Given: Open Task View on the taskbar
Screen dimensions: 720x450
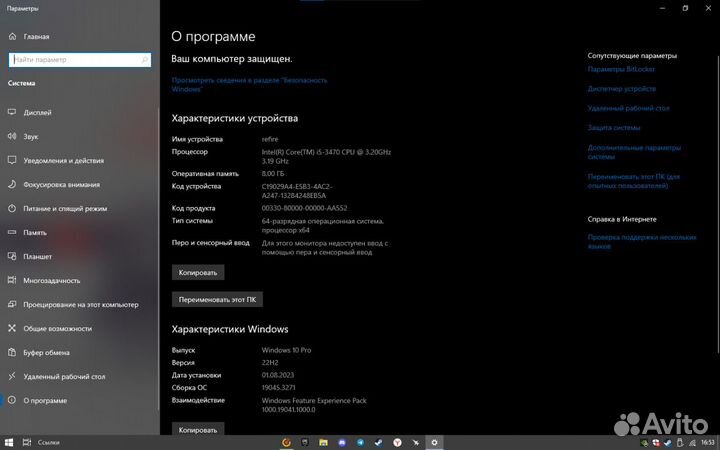Looking at the screenshot, I should pyautogui.click(x=27, y=443).
